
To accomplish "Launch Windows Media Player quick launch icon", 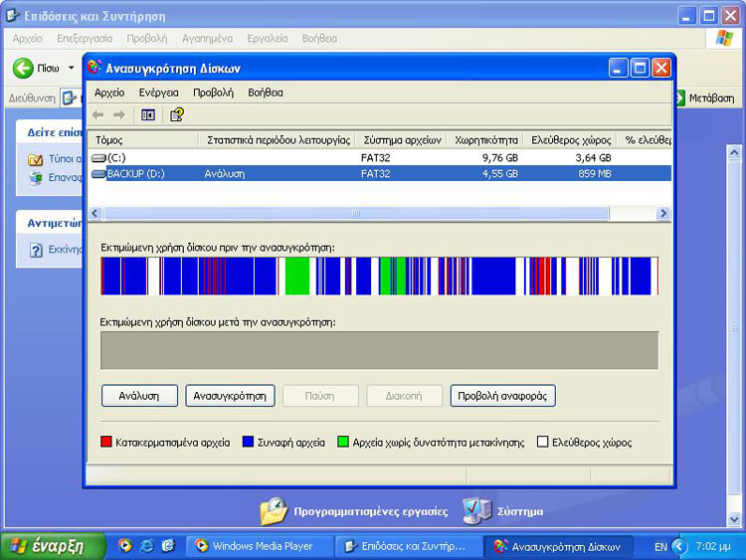I will pyautogui.click(x=125, y=545).
